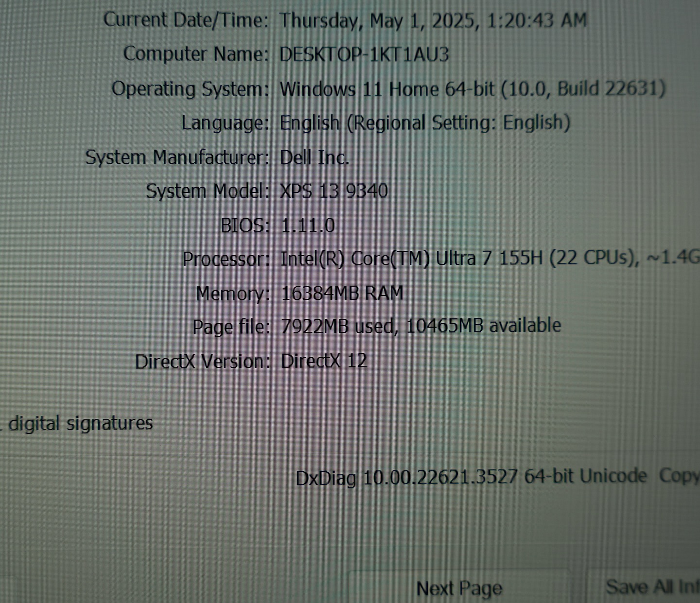Click the DirectX Version field label
The image size is (700, 603).
tap(202, 362)
